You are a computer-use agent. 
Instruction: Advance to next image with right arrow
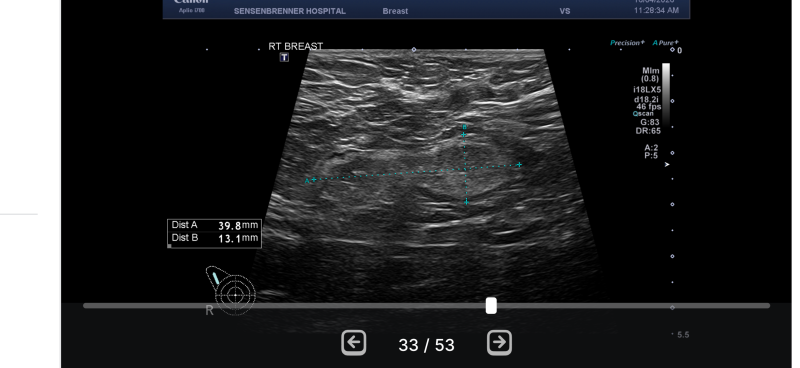point(499,342)
